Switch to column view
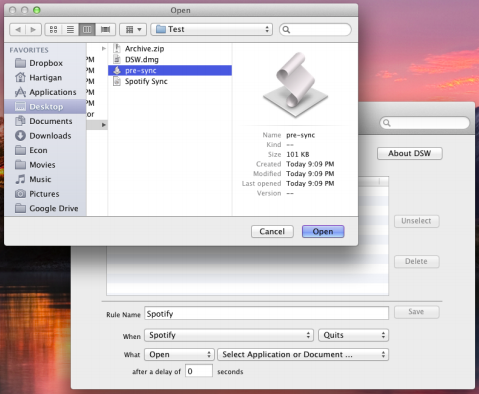Viewport: 479px width, 394px height. (x=87, y=30)
